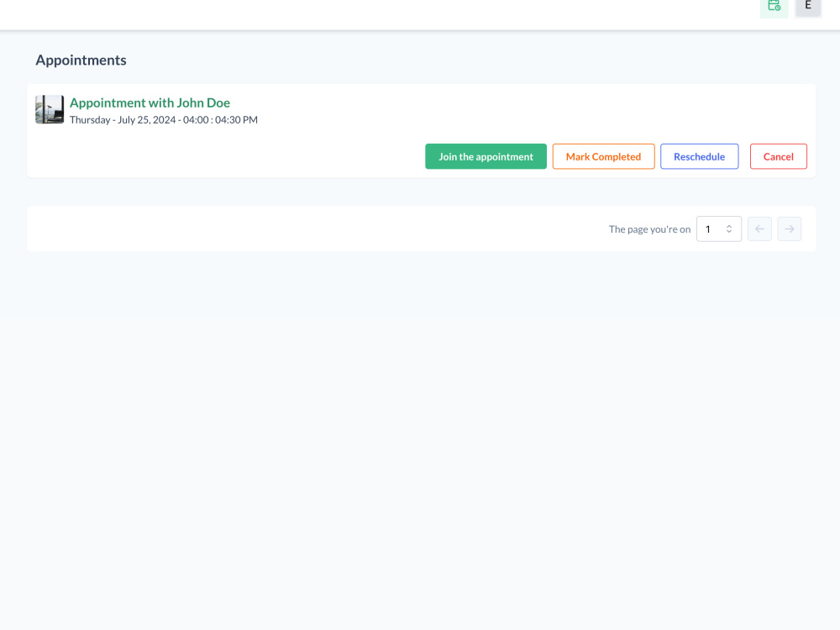Open the user avatar menu labeled E
Screen dimensions: 840x630
pyautogui.click(x=808, y=7)
